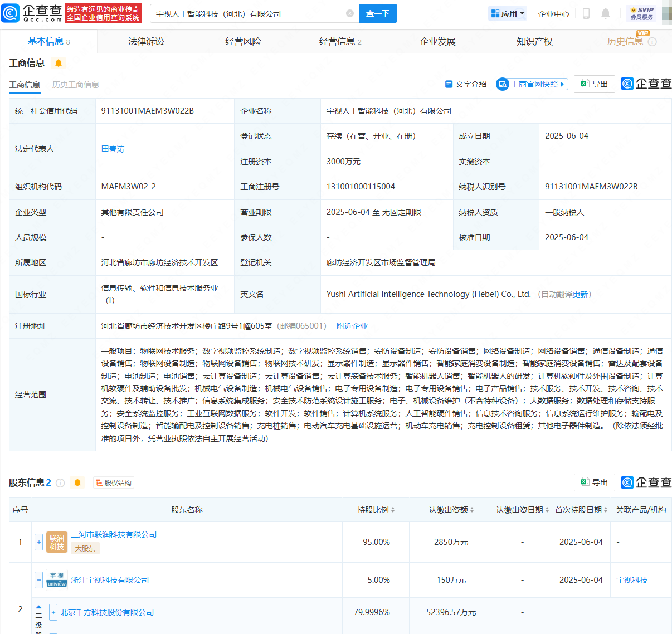Screen dimensions: 672x634
Task: Click company type 其他有限责任公司
Action: point(132,212)
